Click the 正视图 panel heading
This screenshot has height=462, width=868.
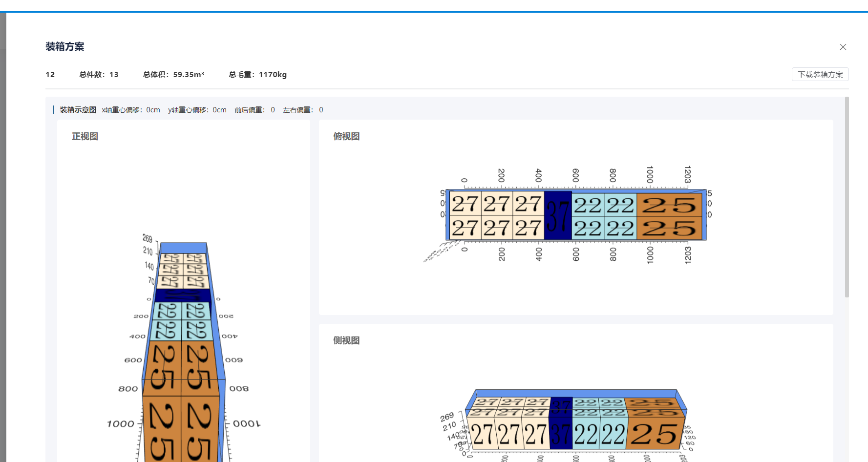click(x=85, y=136)
